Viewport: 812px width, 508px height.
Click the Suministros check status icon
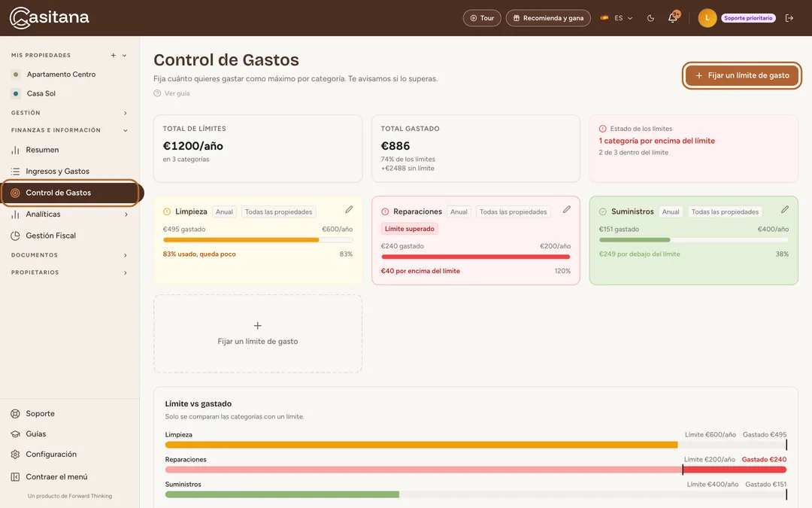[x=603, y=211]
